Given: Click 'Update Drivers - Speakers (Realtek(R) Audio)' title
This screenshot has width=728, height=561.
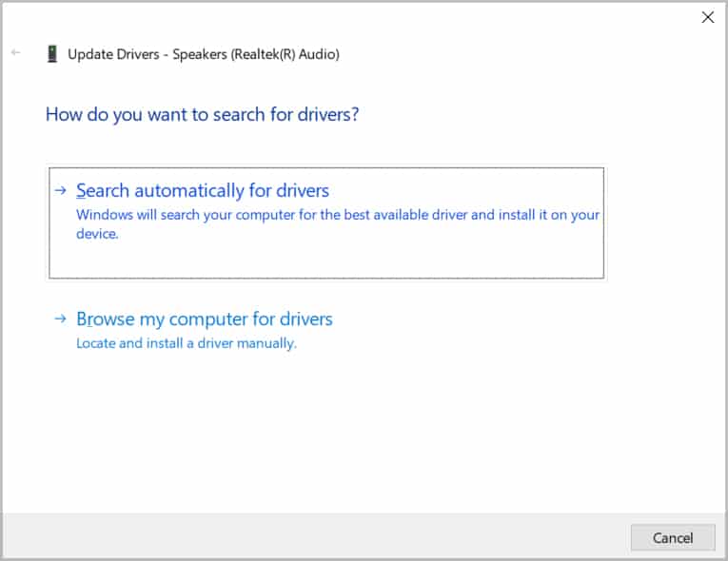Looking at the screenshot, I should (x=204, y=54).
